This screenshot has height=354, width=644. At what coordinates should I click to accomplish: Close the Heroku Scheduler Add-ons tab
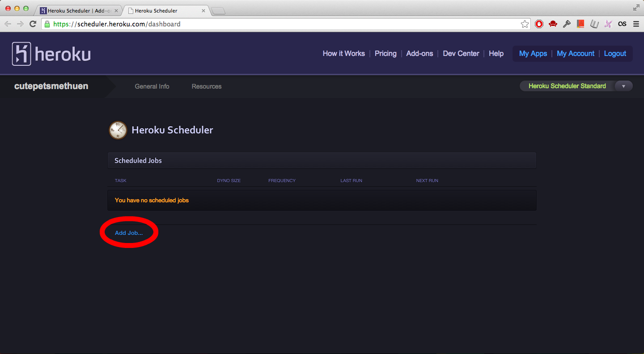point(116,11)
